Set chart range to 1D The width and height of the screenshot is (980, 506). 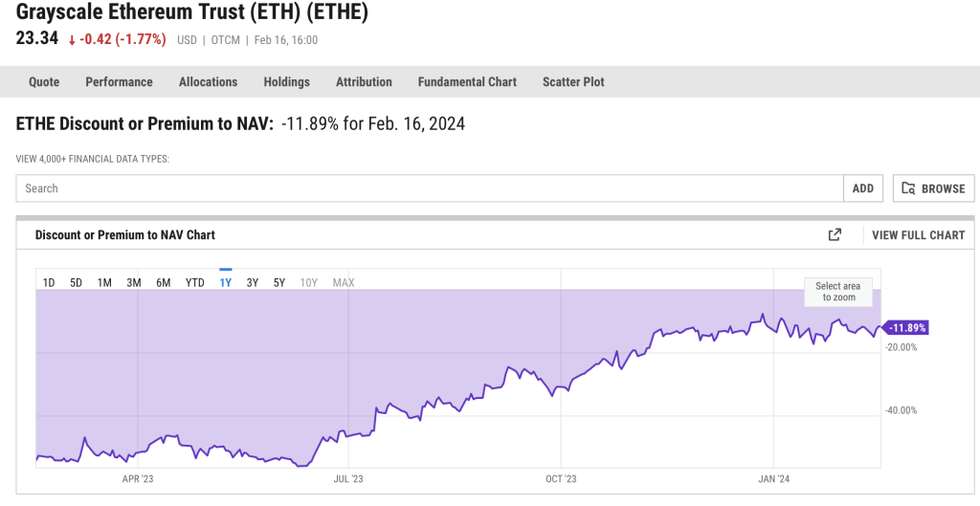[x=49, y=282]
